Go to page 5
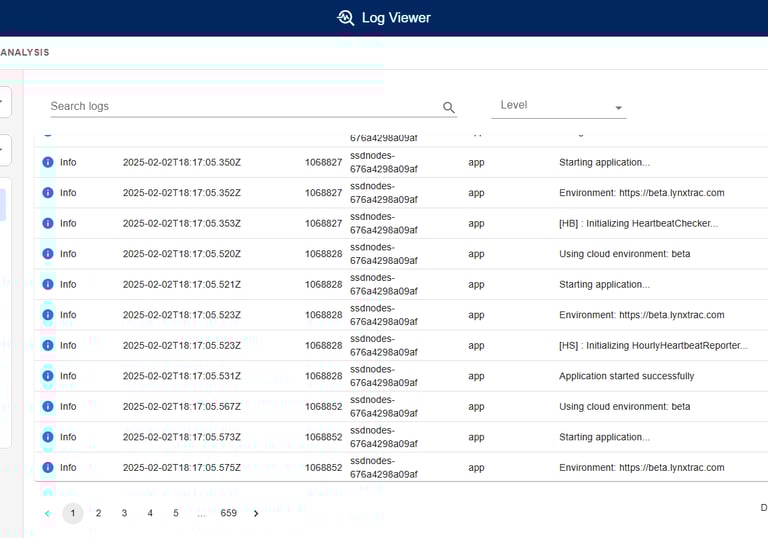This screenshot has height=538, width=768. [x=176, y=514]
